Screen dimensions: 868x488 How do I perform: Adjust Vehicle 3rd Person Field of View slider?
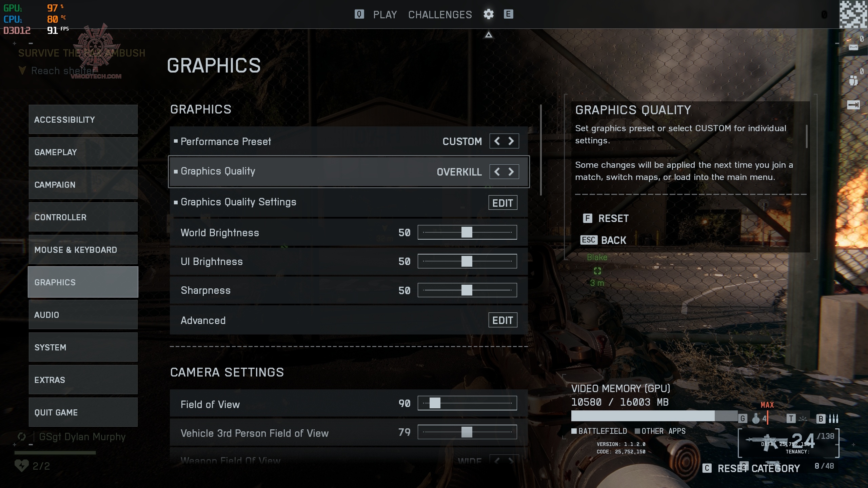pos(467,432)
